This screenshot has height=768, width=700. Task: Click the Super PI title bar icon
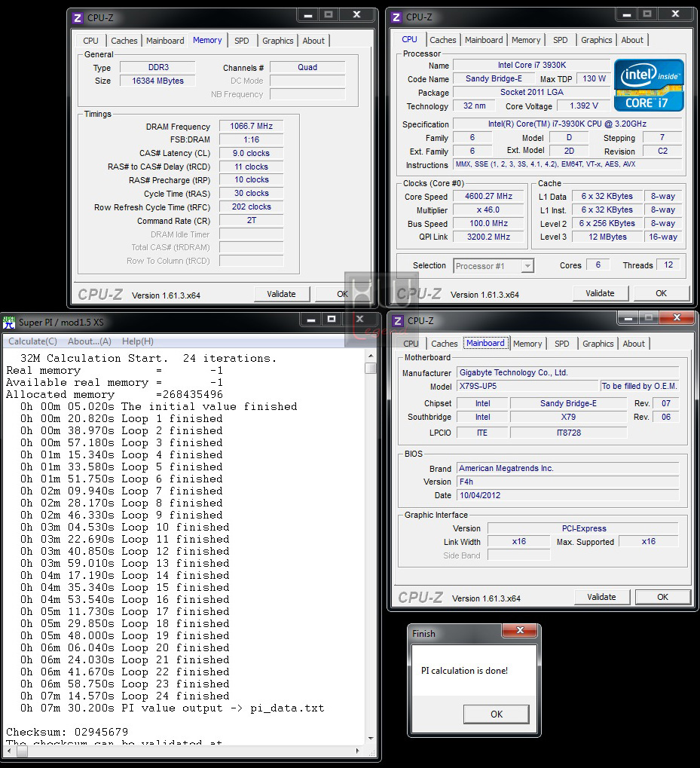(9, 323)
